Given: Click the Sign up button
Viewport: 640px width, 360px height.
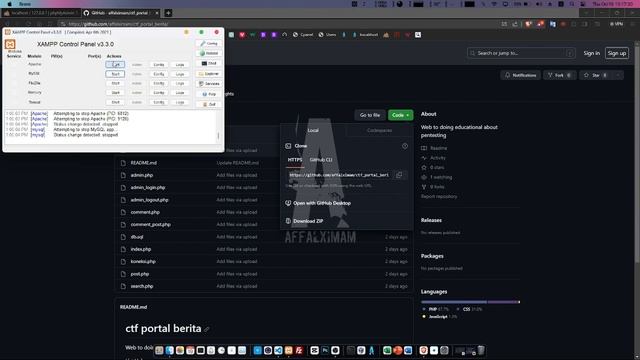Looking at the screenshot, I should point(617,53).
